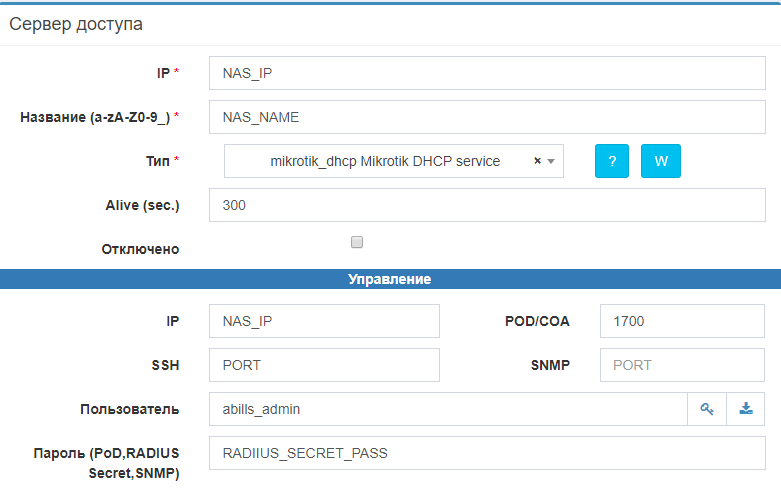Click the SSH port input
The image size is (781, 488).
(x=324, y=365)
